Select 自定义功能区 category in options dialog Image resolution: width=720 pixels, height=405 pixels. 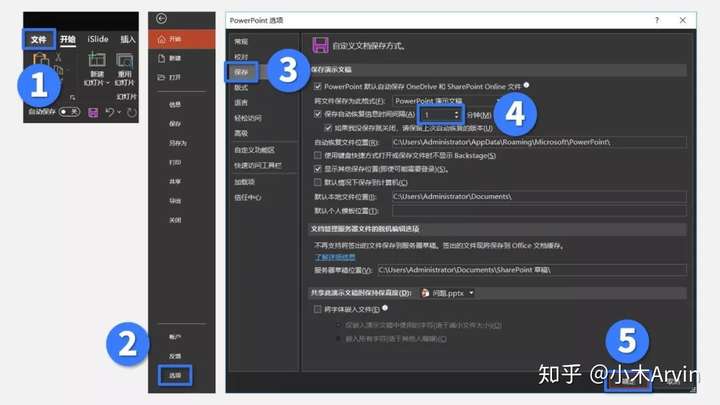254,150
